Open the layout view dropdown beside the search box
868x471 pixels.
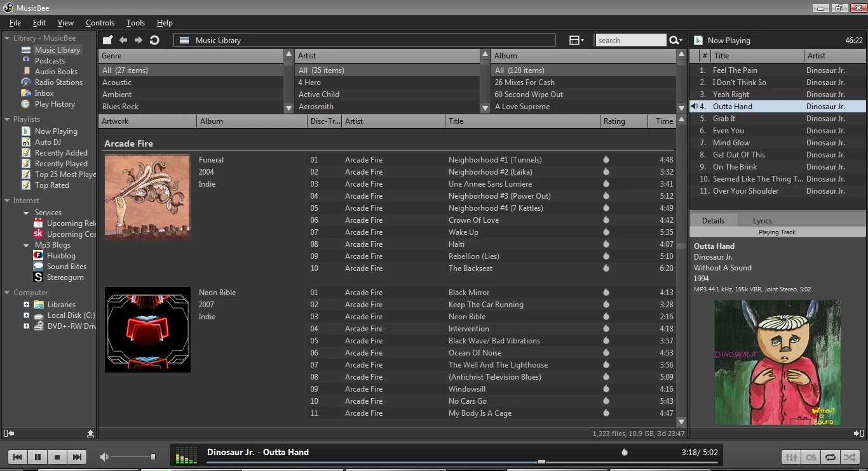click(576, 40)
